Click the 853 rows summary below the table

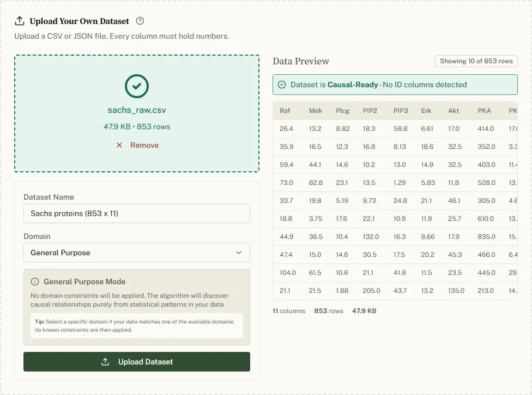tap(329, 311)
